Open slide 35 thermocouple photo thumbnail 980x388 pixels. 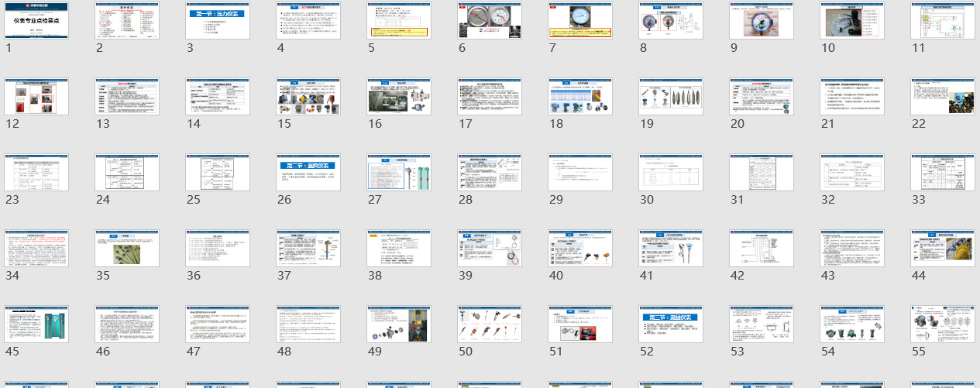point(127,249)
